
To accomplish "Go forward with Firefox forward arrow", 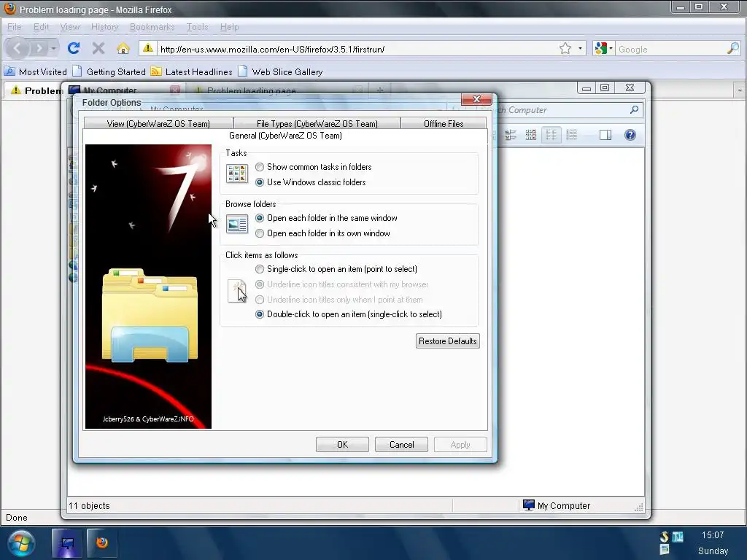I will (39, 48).
